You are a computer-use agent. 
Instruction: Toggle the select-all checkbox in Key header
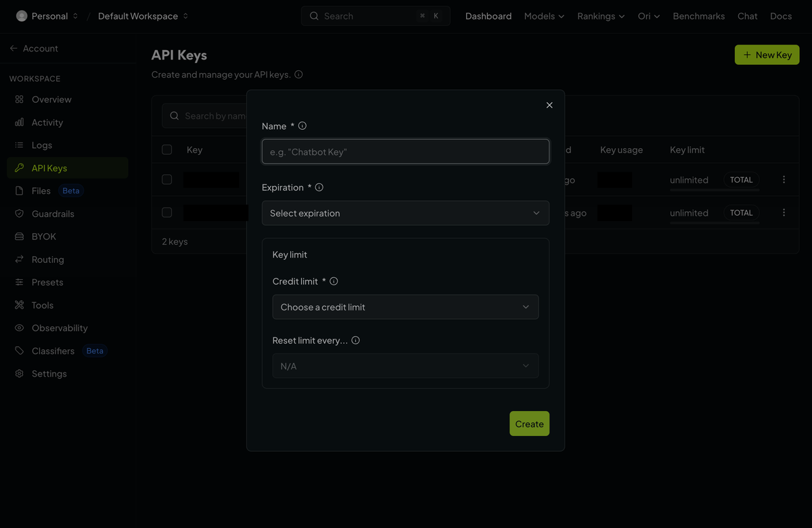[x=167, y=149]
